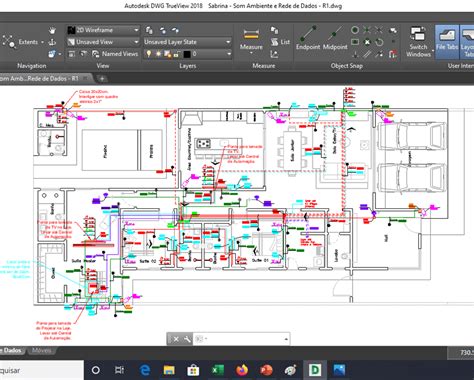Image resolution: width=474 pixels, height=380 pixels.
Task: Select the Pan hand tool
Action: click(52, 30)
